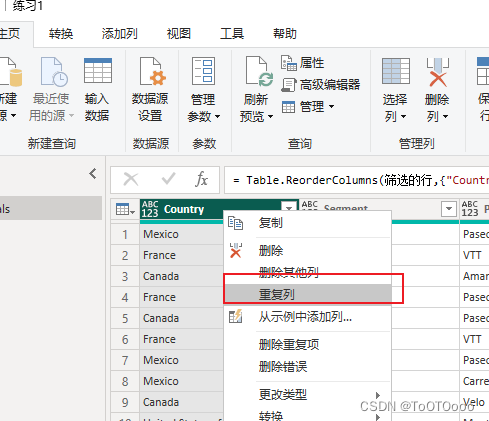This screenshot has height=421, width=489.
Task: Click the France cell in row 2
Action: (181, 255)
